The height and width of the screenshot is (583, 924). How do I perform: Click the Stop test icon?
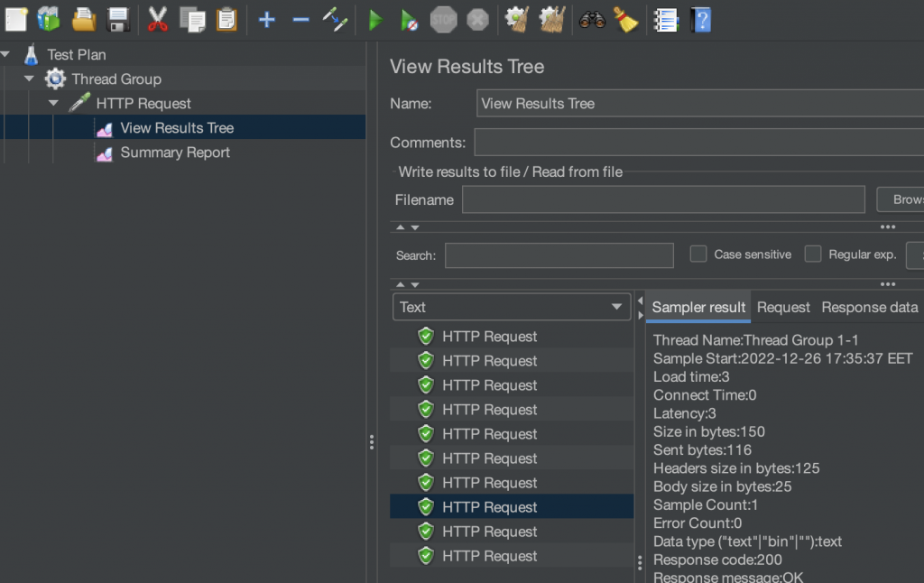(443, 19)
